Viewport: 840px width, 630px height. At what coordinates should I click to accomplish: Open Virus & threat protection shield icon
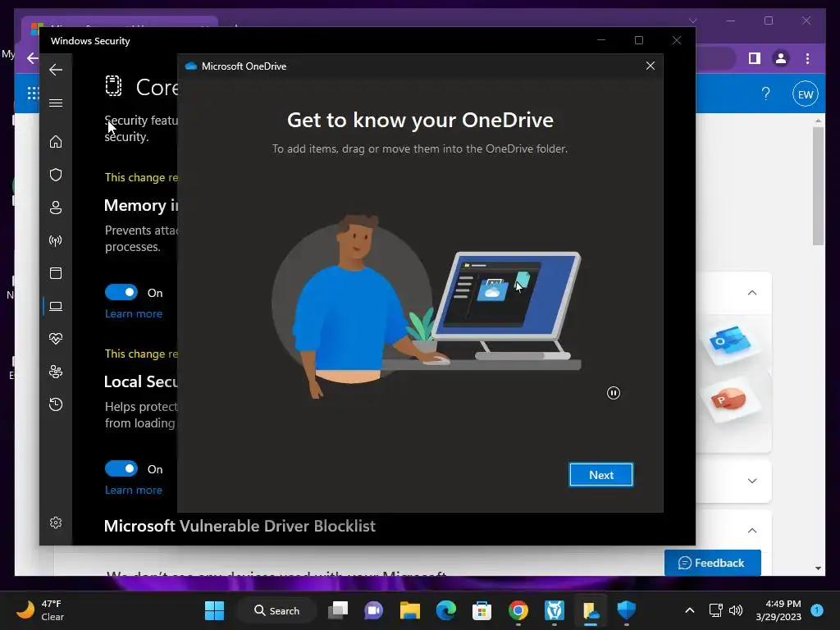click(56, 175)
